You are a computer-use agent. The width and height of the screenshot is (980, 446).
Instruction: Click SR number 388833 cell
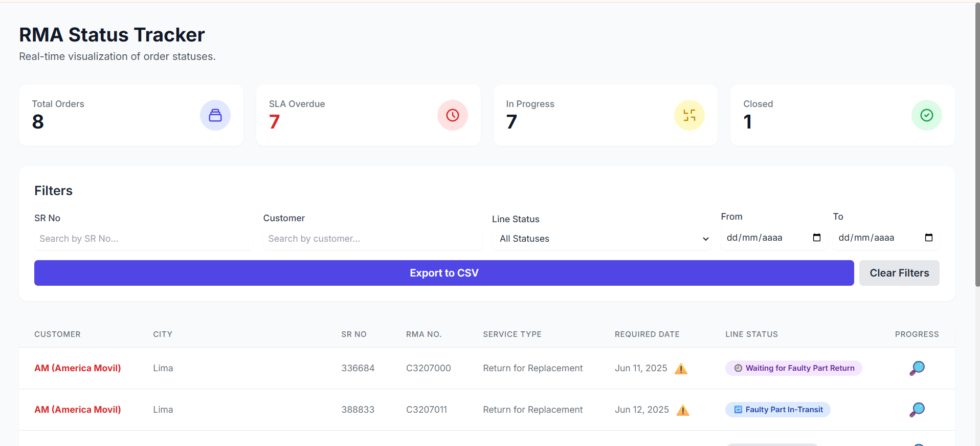pyautogui.click(x=358, y=410)
